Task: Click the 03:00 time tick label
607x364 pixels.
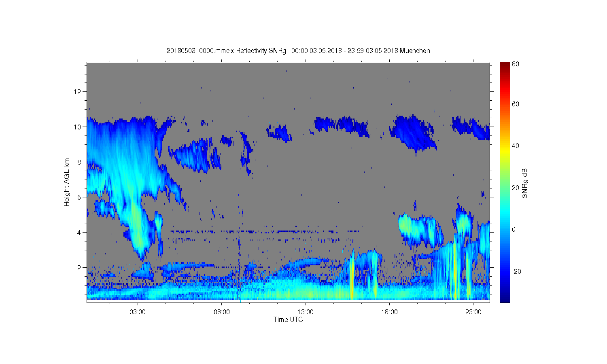Action: (x=138, y=312)
